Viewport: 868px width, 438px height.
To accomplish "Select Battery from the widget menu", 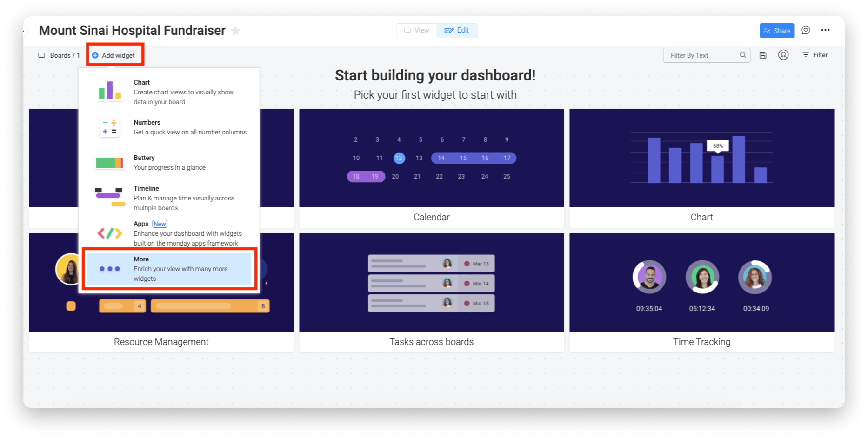I will coord(169,163).
